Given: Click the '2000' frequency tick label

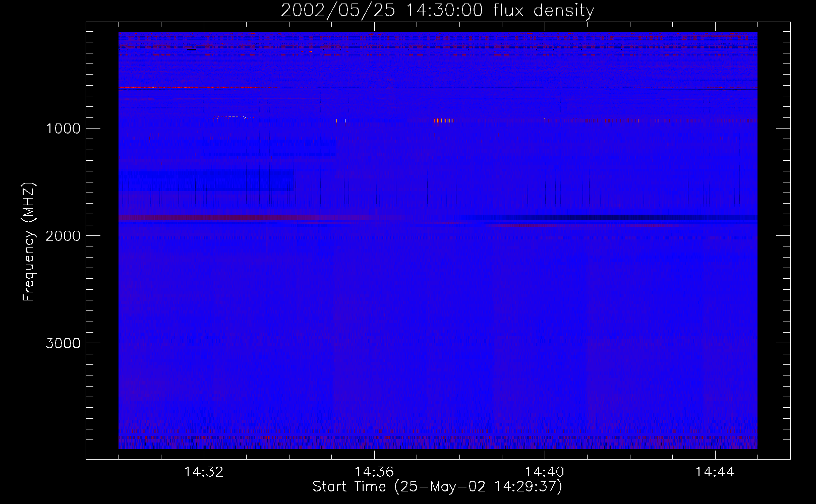Looking at the screenshot, I should [x=63, y=236].
